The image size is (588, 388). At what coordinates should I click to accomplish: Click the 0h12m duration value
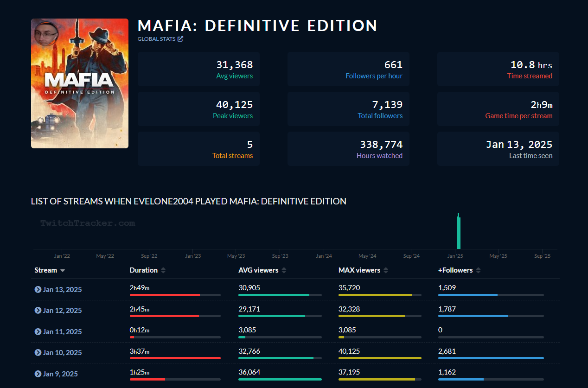[140, 330]
